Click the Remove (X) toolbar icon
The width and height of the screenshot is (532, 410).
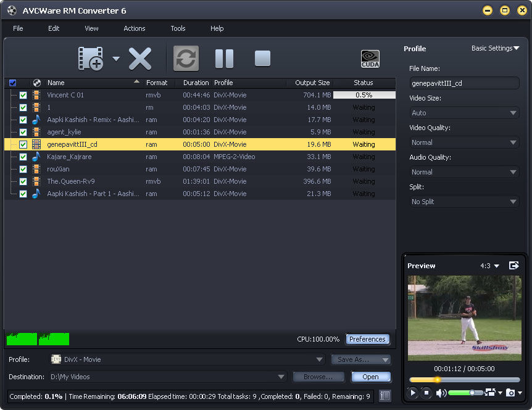point(139,59)
